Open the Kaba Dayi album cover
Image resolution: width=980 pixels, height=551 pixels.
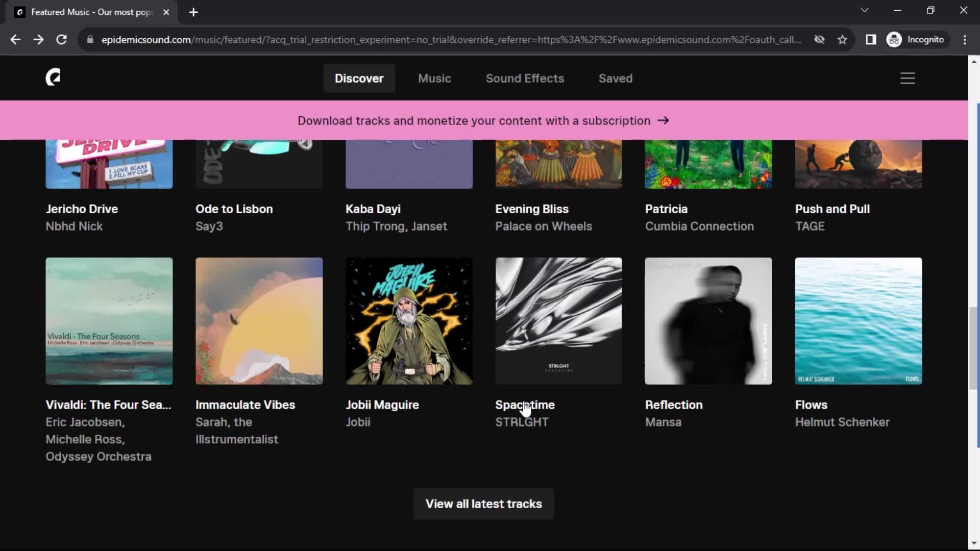[409, 164]
